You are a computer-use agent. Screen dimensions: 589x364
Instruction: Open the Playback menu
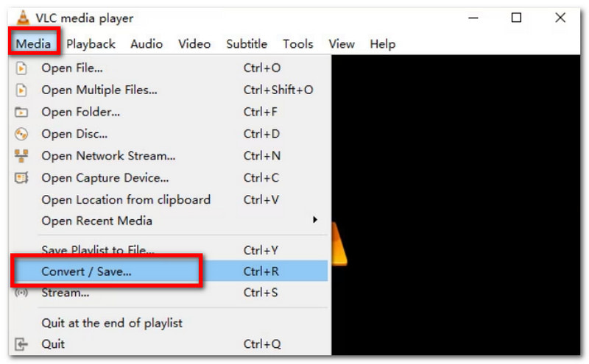tap(91, 44)
